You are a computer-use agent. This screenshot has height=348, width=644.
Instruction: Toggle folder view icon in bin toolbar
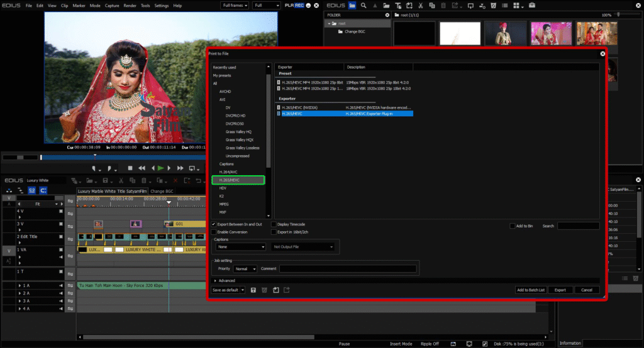point(352,5)
